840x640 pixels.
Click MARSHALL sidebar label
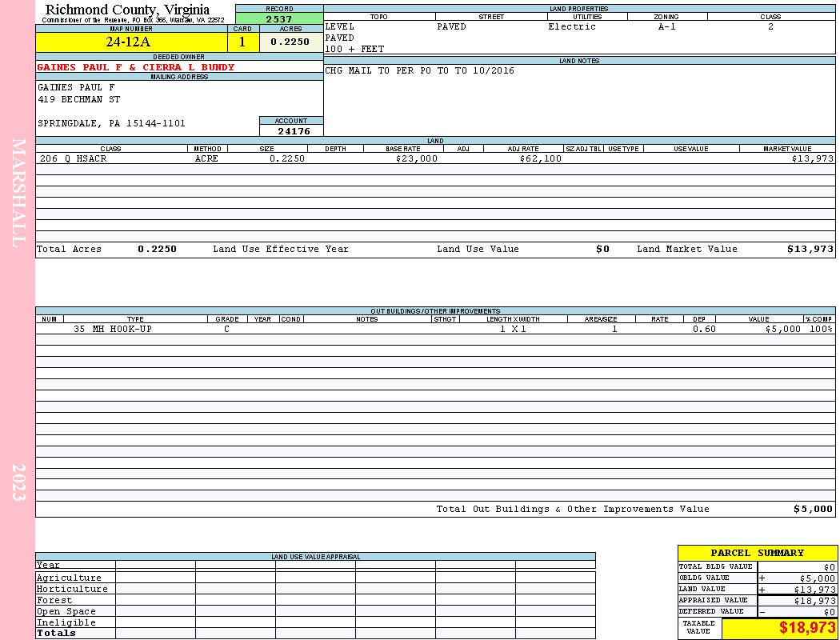(x=18, y=193)
